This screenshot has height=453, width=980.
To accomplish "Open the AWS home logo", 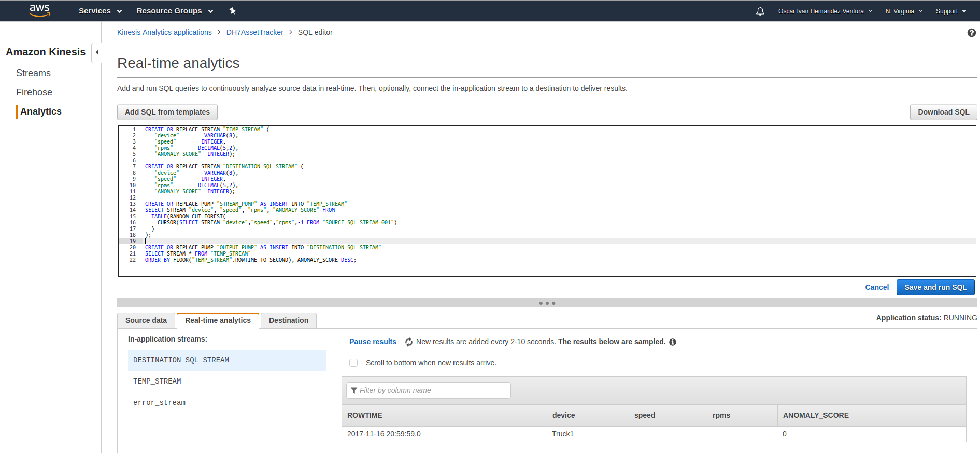I will (x=40, y=10).
